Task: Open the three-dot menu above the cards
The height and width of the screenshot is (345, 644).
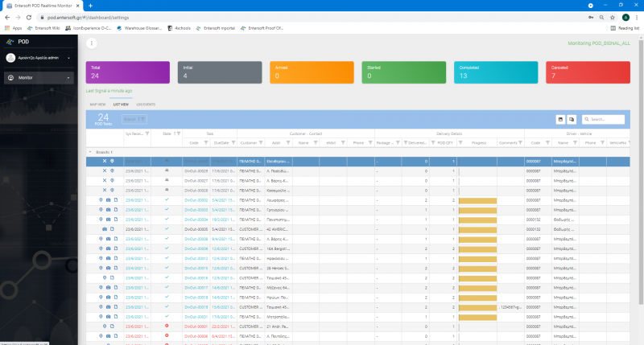Action: (x=92, y=43)
